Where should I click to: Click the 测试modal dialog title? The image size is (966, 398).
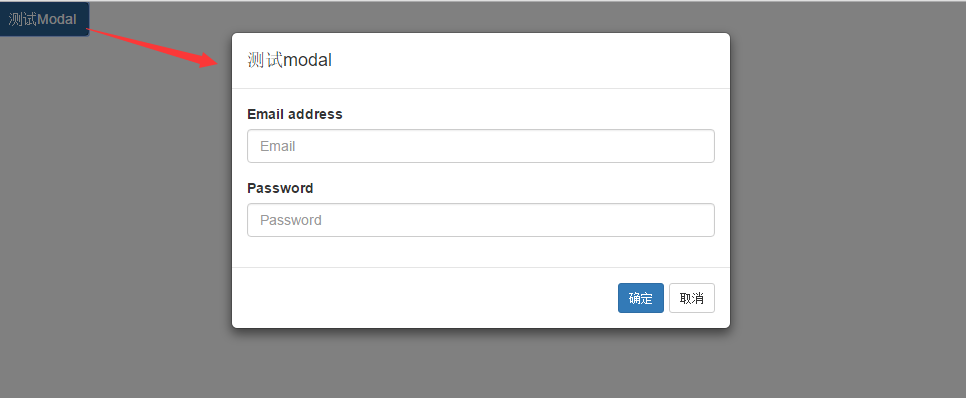point(290,60)
